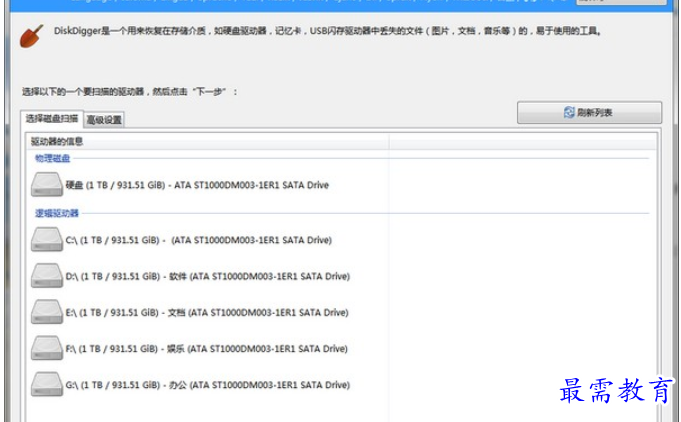Click the 选择以下的一个要扫描的驱动器 instruction text

pyautogui.click(x=130, y=92)
